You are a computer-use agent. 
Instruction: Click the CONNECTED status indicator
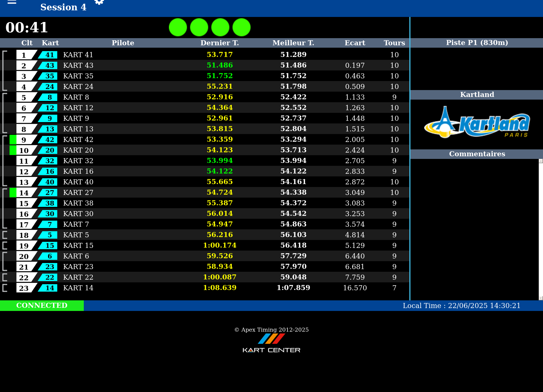[x=42, y=305]
